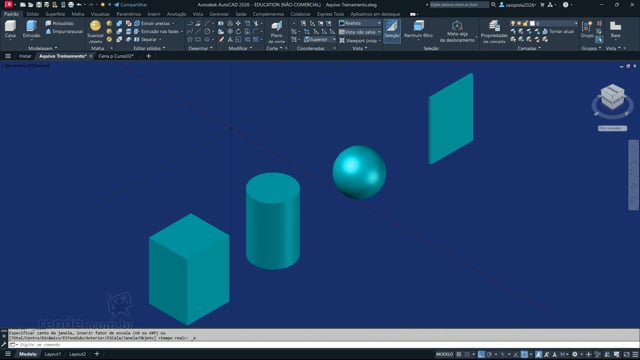Toggle clean screen icon in status bar
Image resolution: width=640 pixels, height=360 pixels.
627,354
